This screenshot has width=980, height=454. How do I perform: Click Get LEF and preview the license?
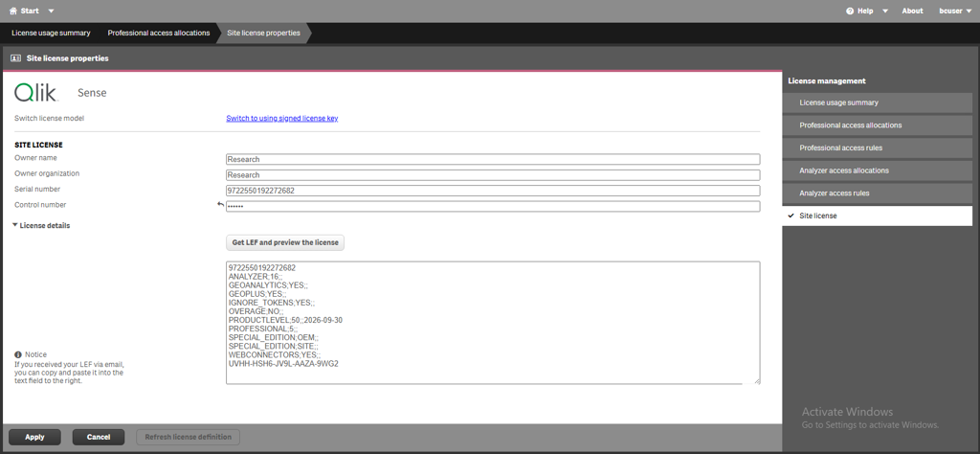pyautogui.click(x=285, y=242)
